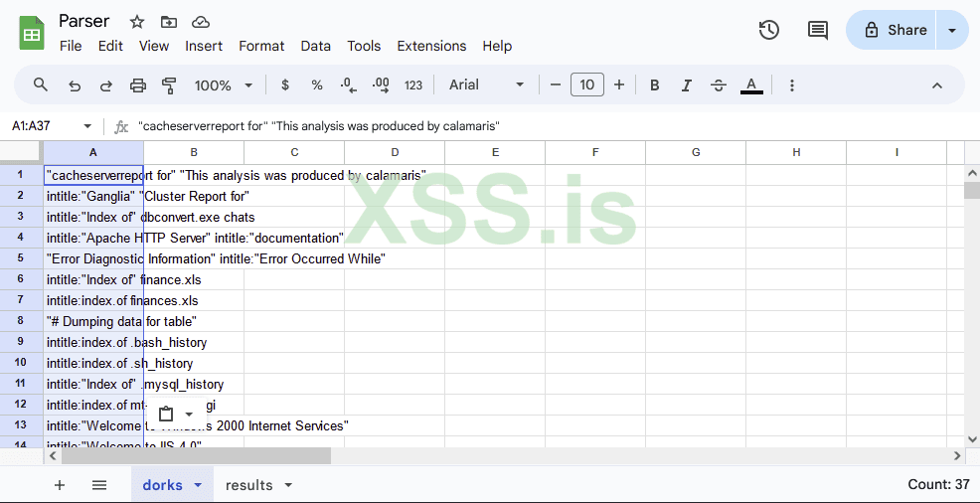The image size is (980, 503).
Task: Click the horizontal scrollbar thumb
Action: click(196, 456)
